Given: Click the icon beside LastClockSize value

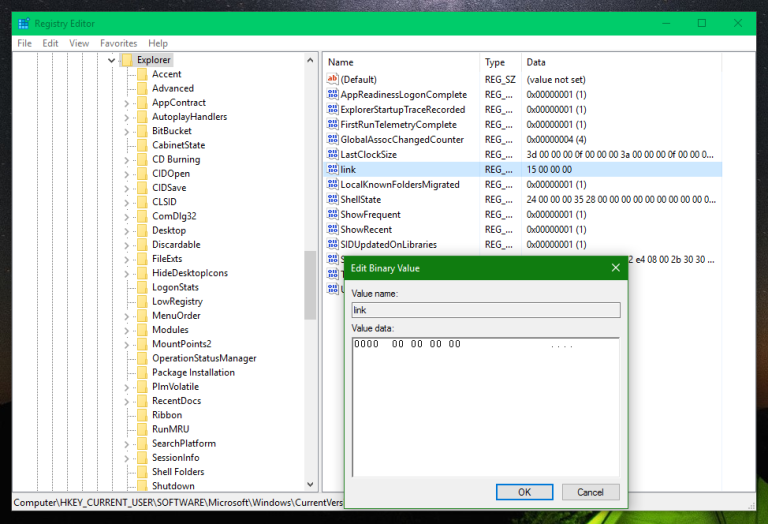Looking at the screenshot, I should [333, 154].
